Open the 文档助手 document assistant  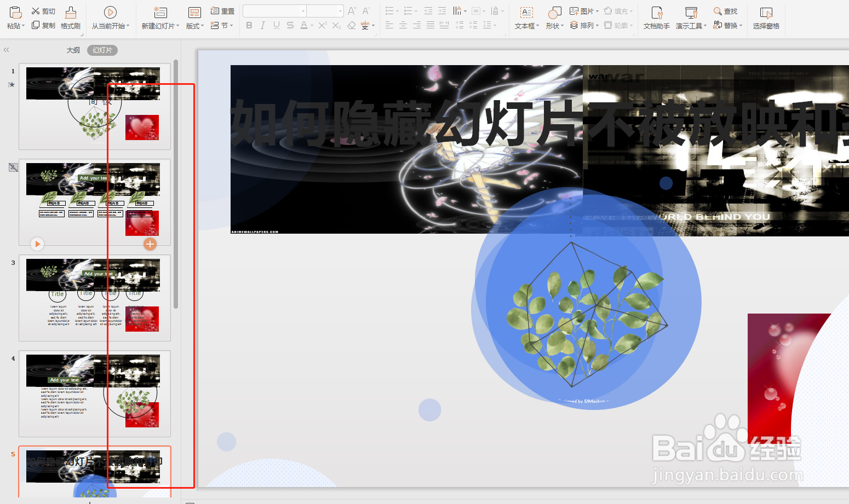(x=657, y=18)
